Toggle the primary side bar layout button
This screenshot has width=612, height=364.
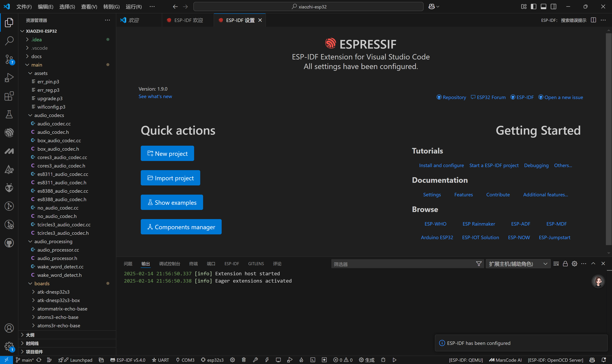tap(533, 7)
